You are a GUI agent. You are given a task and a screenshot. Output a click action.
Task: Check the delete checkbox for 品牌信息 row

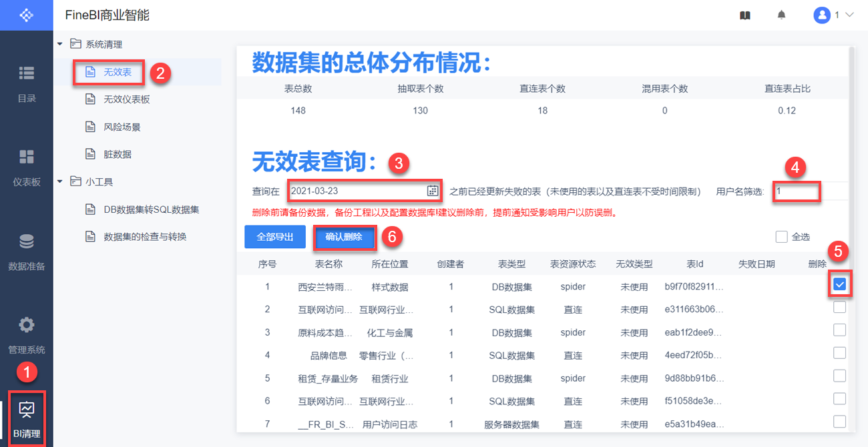tap(840, 353)
